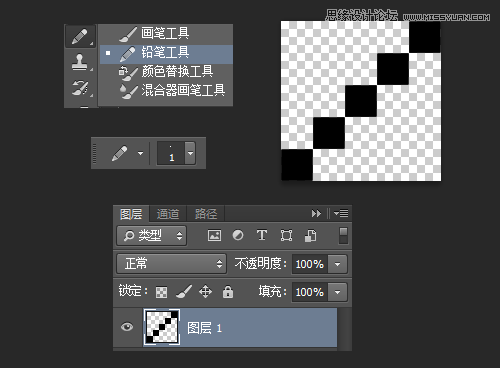The width and height of the screenshot is (500, 368).
Task: Open the 填充 slider arrow
Action: tap(337, 292)
